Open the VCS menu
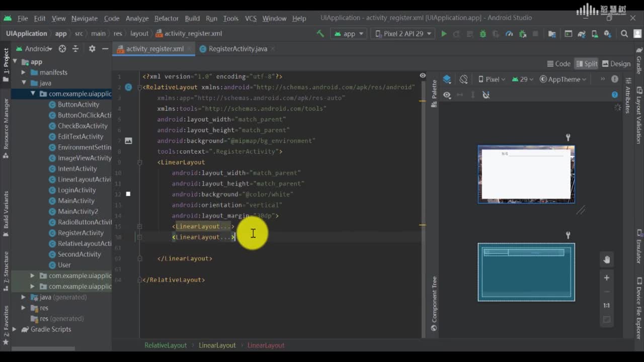 251,18
